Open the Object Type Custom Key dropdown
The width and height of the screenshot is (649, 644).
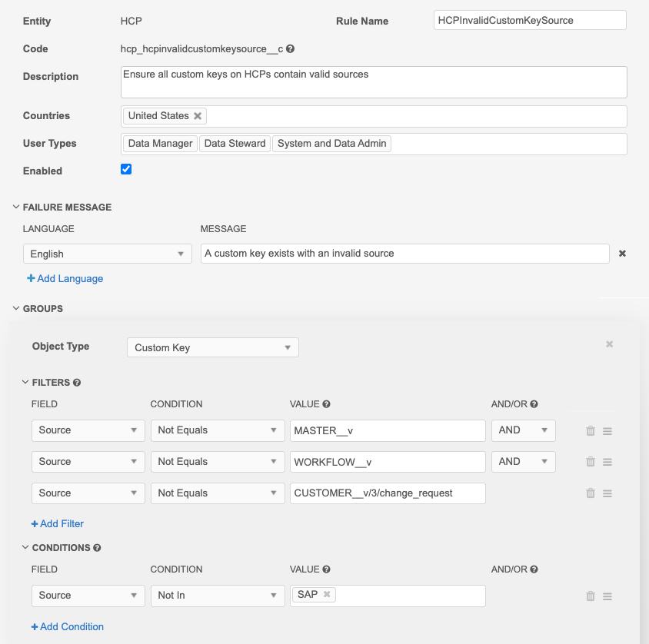[x=212, y=347]
